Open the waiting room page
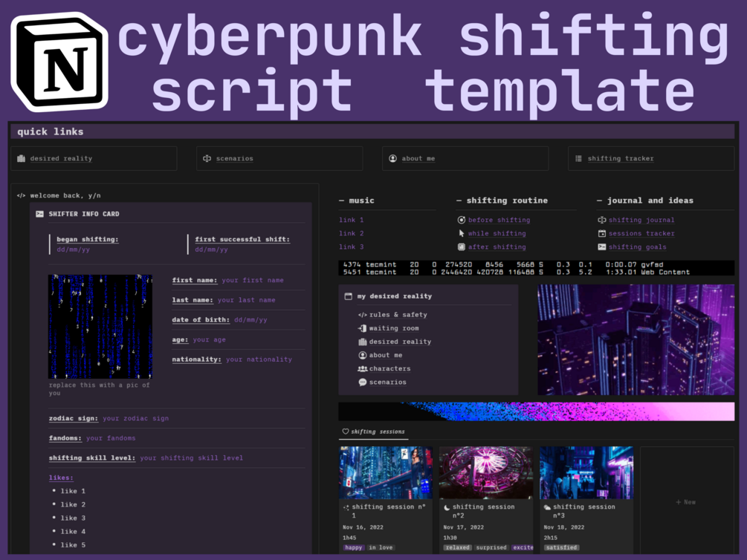Screen dimensions: 747x560 394,328
